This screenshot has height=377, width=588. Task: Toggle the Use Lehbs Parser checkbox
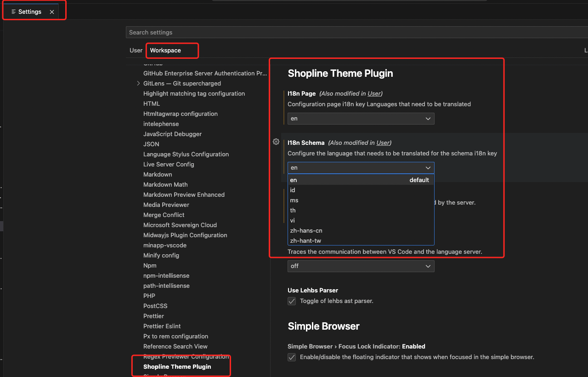(x=292, y=301)
